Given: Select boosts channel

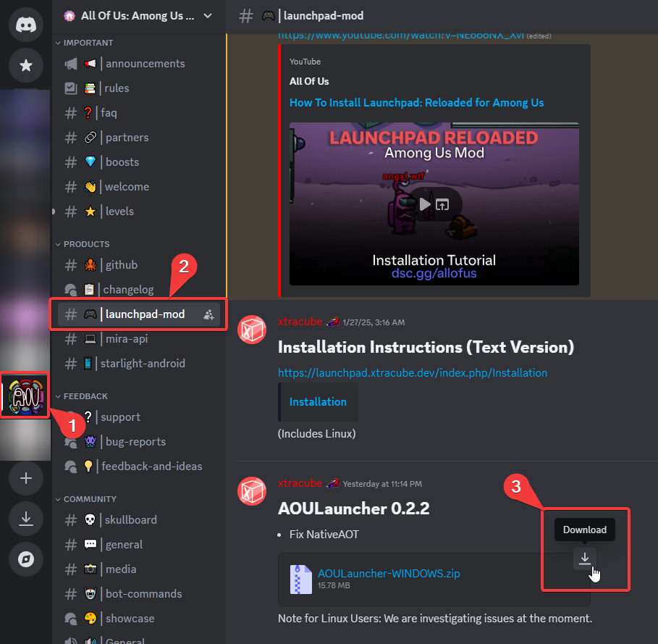Looking at the screenshot, I should [139, 162].
